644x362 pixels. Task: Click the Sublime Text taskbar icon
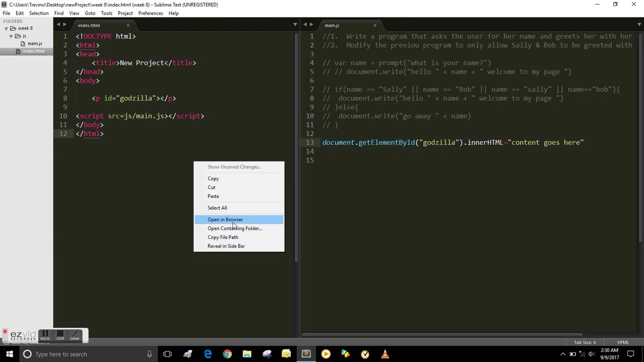[306, 354]
